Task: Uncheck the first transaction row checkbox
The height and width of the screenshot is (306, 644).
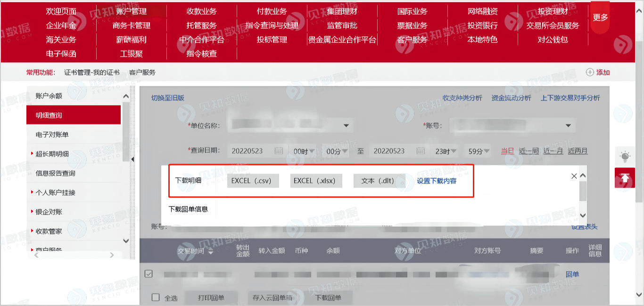Action: pos(149,273)
